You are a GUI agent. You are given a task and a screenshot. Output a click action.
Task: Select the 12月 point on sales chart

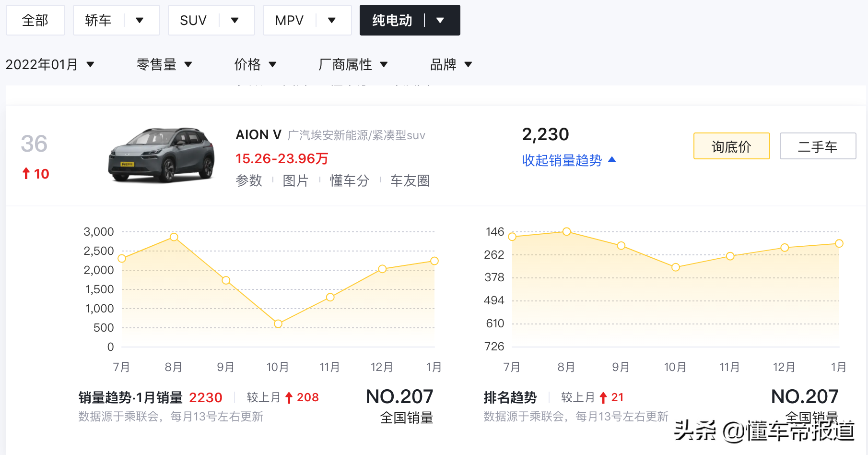(x=382, y=269)
